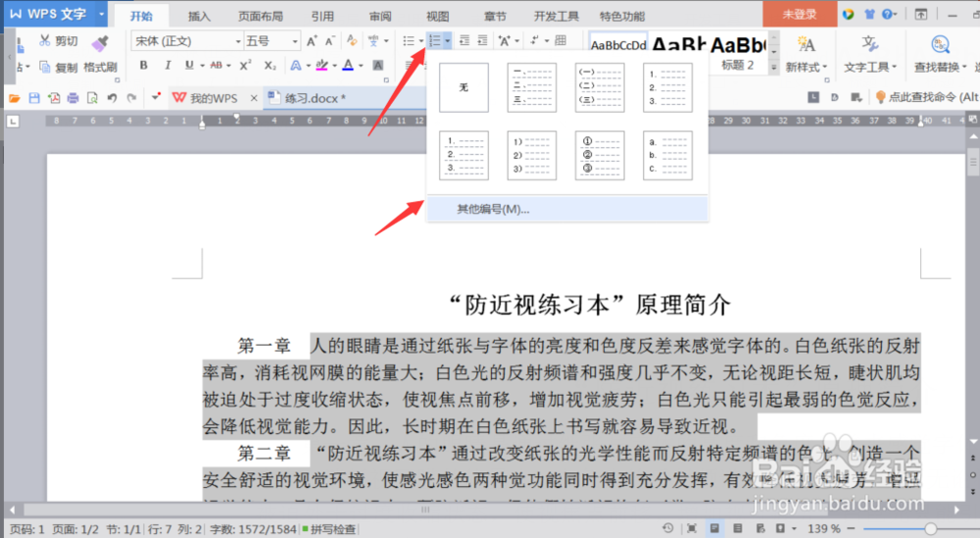The height and width of the screenshot is (538, 980).
Task: Open the highlight color dropdown arrow
Action: tap(334, 65)
